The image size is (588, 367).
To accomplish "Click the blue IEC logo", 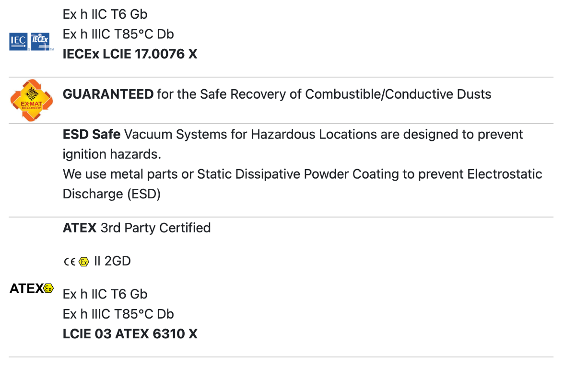I will pyautogui.click(x=19, y=42).
